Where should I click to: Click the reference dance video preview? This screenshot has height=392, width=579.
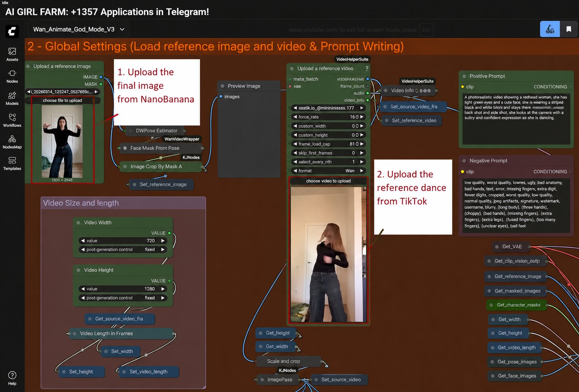pos(328,254)
